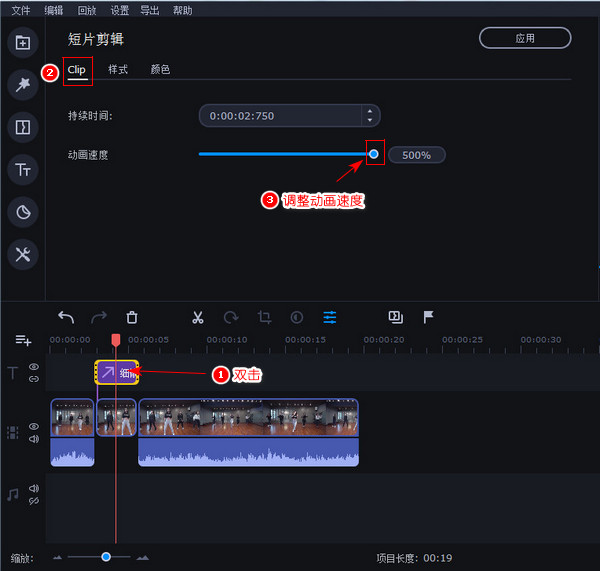Zoom in timeline with large mountain icon
This screenshot has width=600, height=571.
(x=143, y=558)
